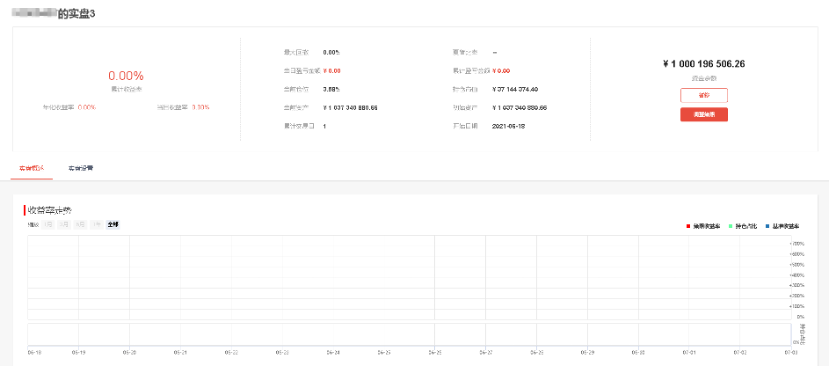Switch to the active red-underlined overview tab
Image resolution: width=830 pixels, height=366 pixels.
click(x=32, y=168)
